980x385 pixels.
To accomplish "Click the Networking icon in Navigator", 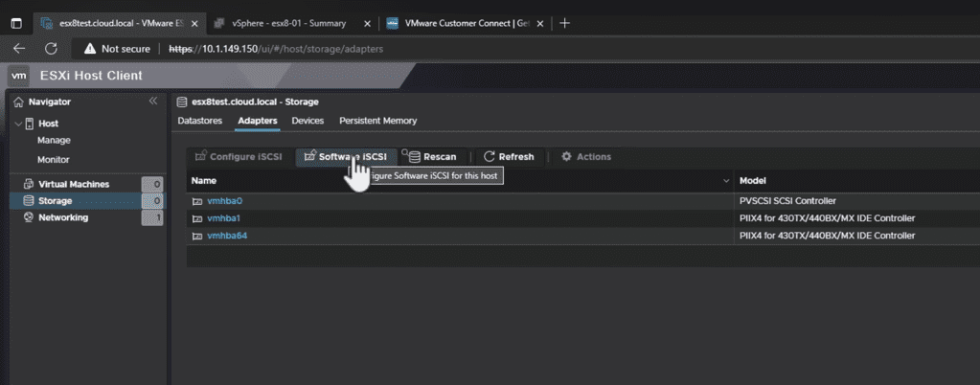I will point(28,217).
